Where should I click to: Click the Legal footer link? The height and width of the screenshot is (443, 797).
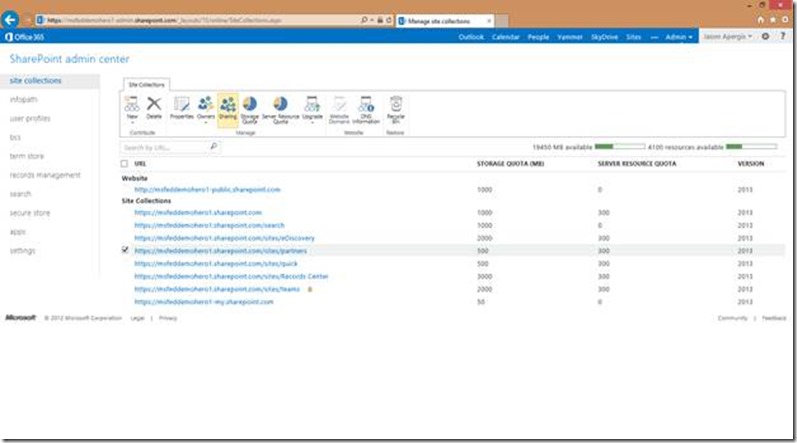(x=137, y=318)
